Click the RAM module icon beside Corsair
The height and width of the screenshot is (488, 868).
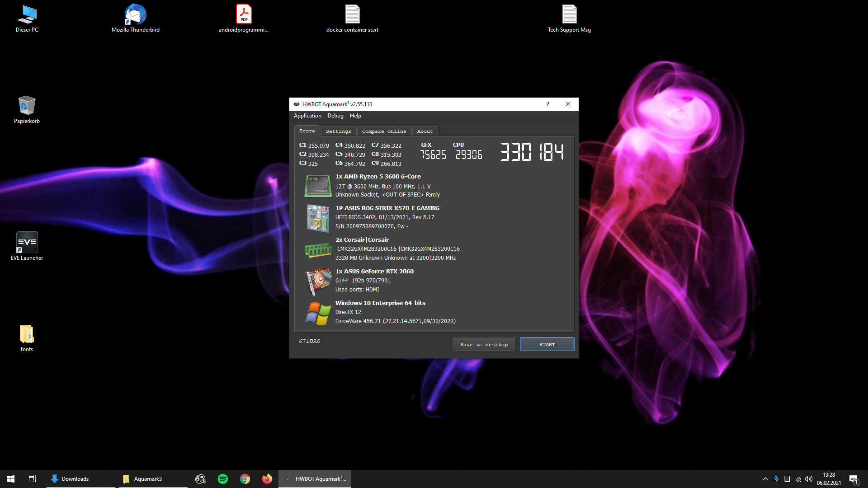[318, 250]
